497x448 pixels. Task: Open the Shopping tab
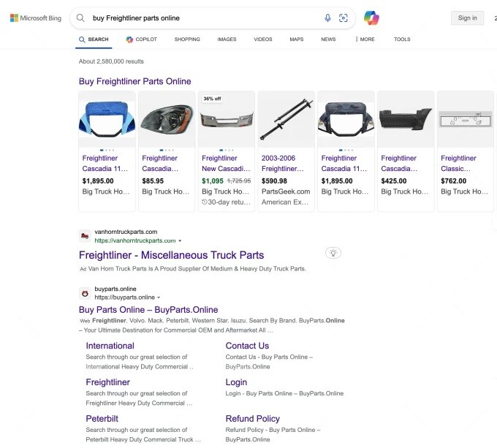[x=187, y=39]
